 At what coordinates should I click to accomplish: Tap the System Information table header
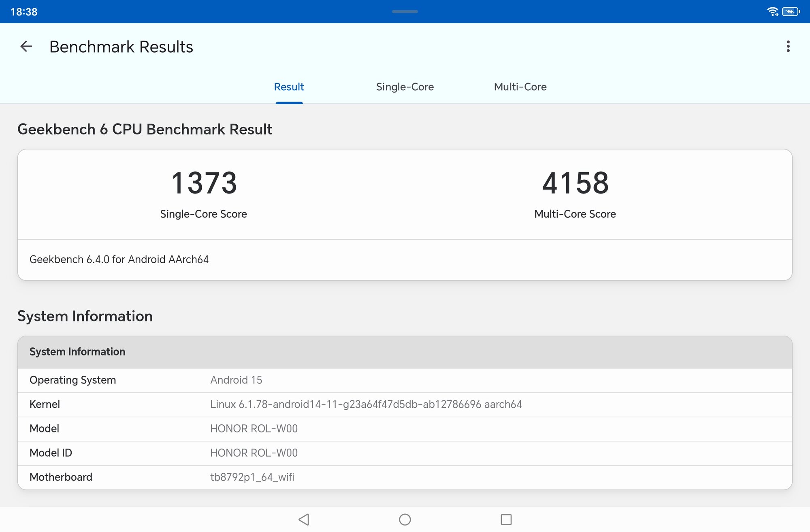point(405,352)
